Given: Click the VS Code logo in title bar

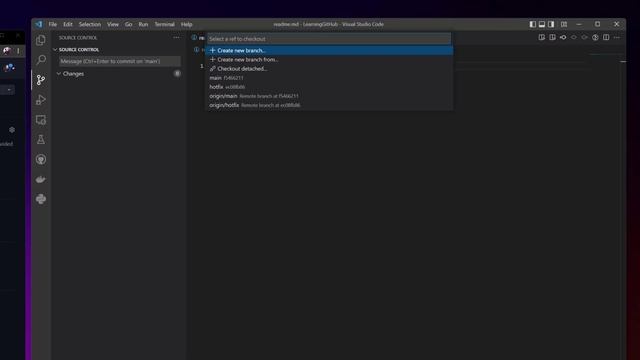Looking at the screenshot, I should coord(39,24).
